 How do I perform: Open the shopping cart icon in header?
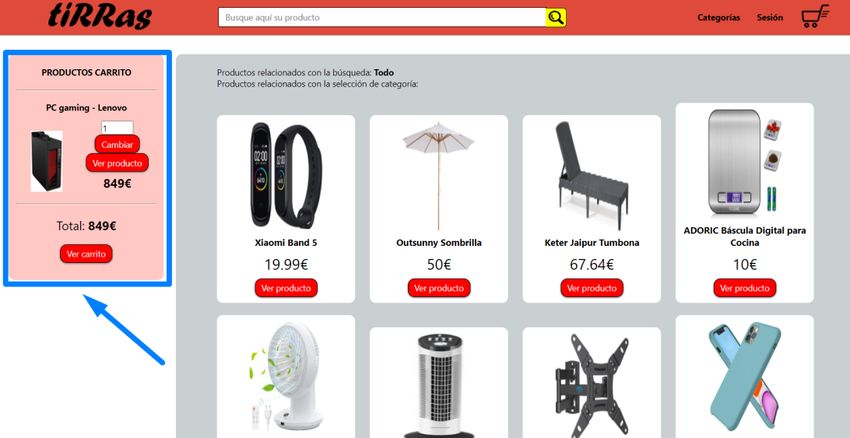coord(815,16)
